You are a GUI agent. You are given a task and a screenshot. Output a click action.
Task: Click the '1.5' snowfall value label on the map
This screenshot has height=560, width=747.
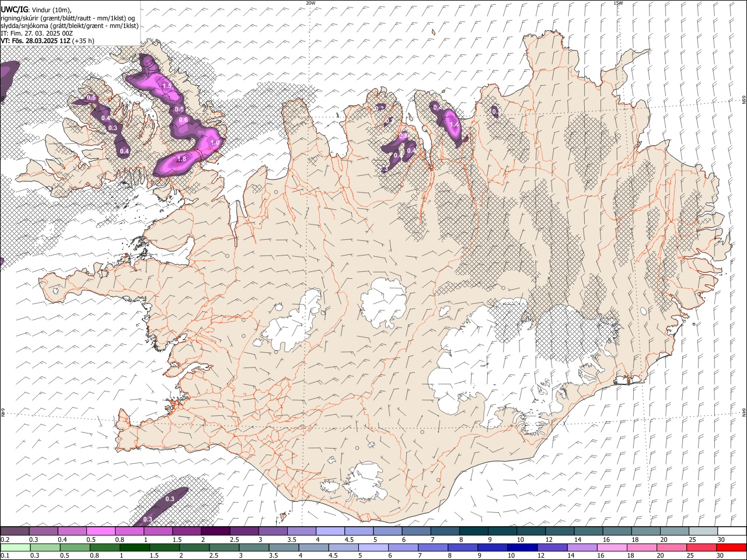click(167, 86)
